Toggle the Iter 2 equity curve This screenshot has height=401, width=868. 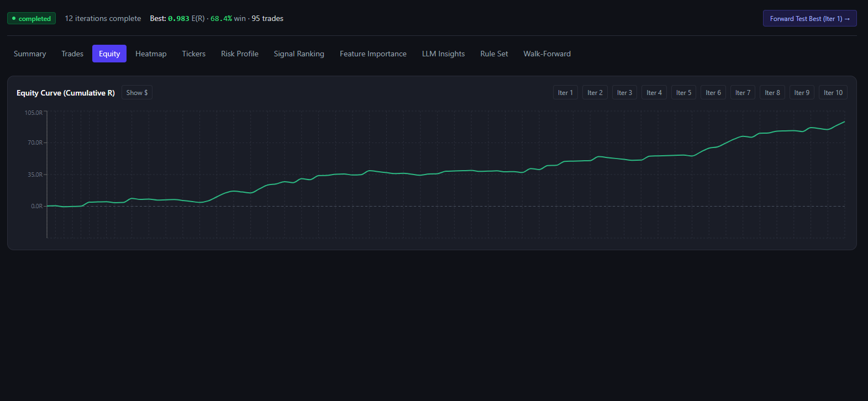pyautogui.click(x=595, y=93)
